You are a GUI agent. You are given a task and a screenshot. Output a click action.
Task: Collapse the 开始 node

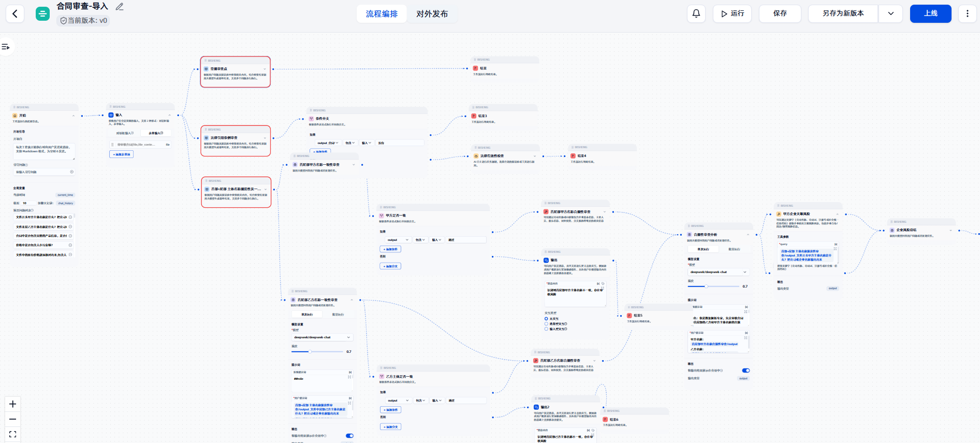point(74,116)
